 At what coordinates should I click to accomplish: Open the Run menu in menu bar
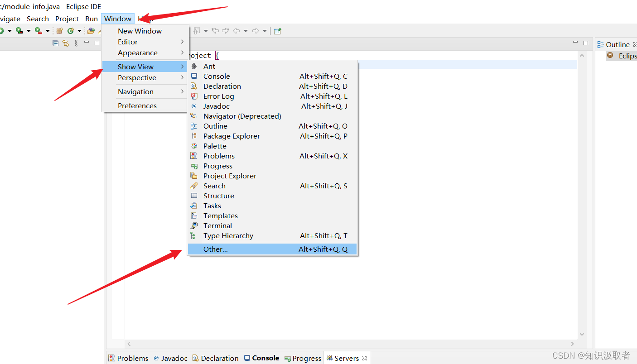[x=92, y=19]
